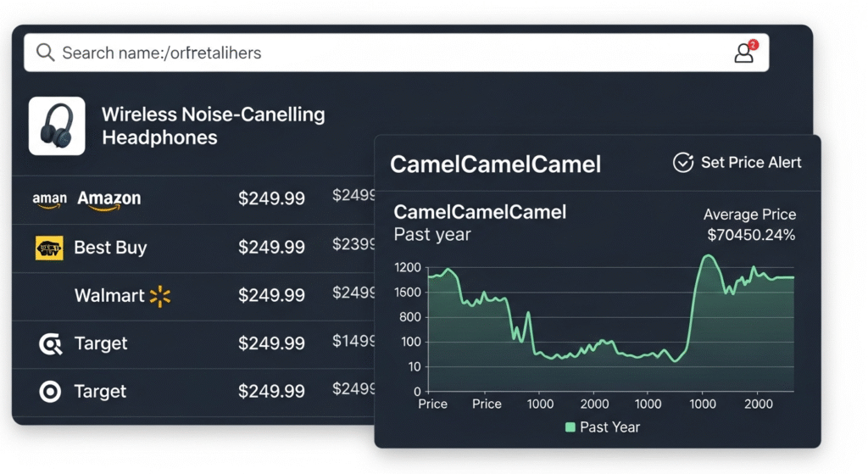The height and width of the screenshot is (474, 868).
Task: Click the CamelCamelCamel panel header title
Action: coord(495,164)
